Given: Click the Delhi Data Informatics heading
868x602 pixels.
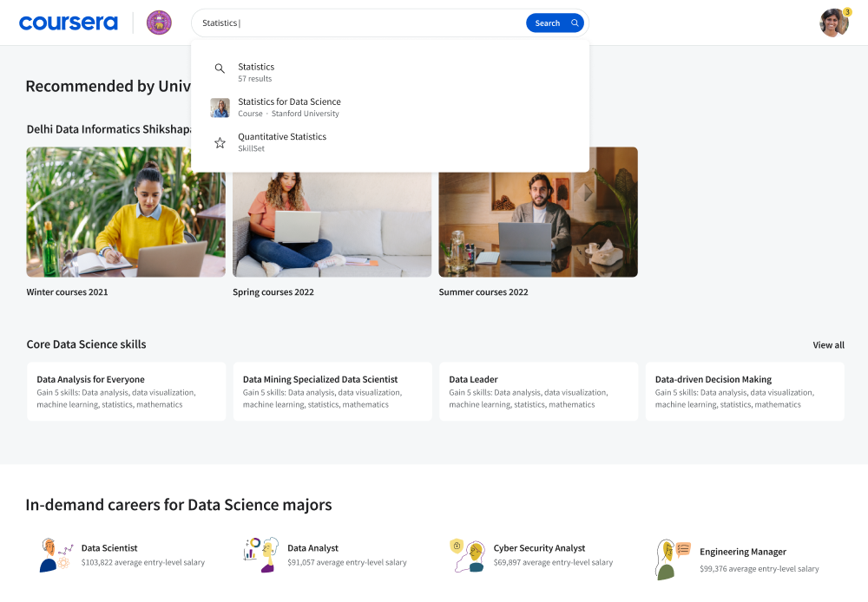Looking at the screenshot, I should (x=109, y=129).
